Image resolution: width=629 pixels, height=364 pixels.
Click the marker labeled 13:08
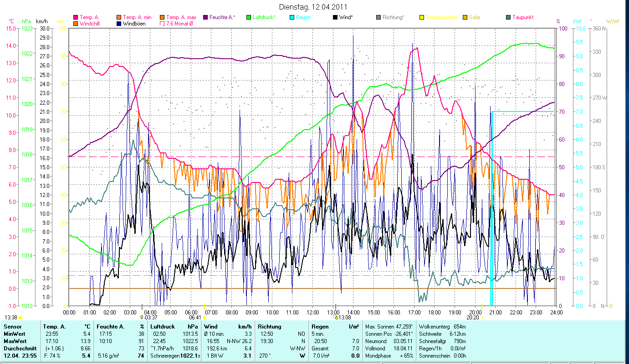(x=337, y=318)
